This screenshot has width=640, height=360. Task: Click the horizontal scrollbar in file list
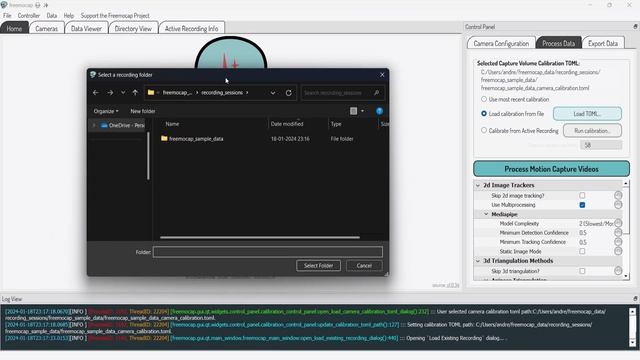click(x=260, y=237)
